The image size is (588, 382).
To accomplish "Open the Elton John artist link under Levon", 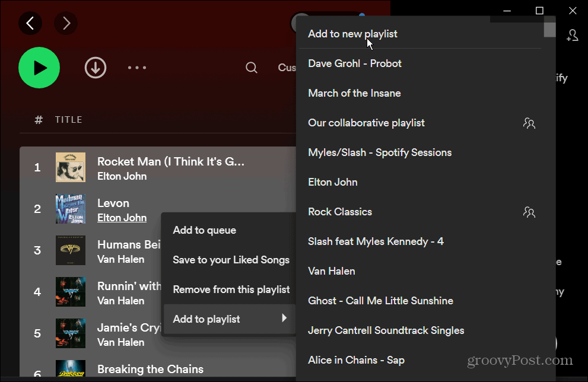I will (x=122, y=218).
